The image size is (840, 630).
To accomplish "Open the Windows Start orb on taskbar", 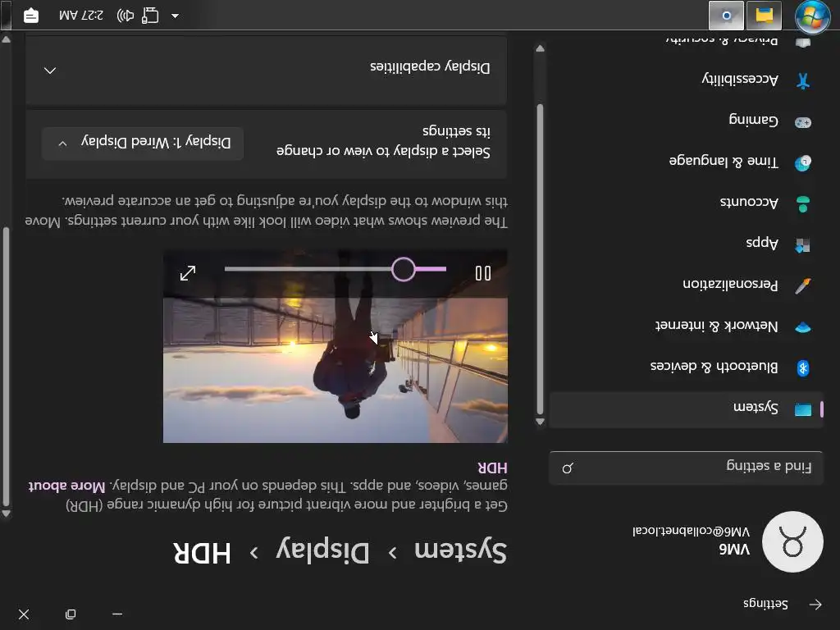I will pos(812,16).
